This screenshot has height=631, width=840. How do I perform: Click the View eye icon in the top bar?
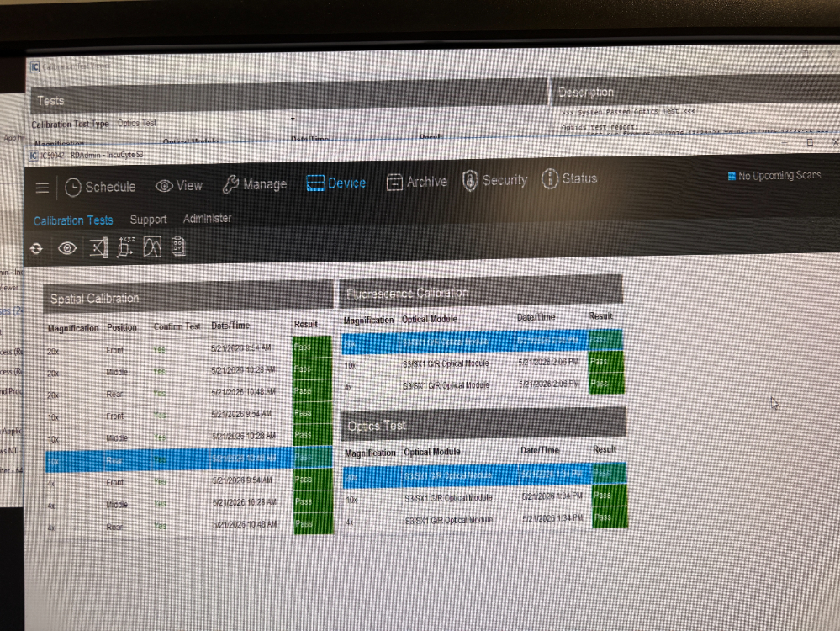(x=164, y=186)
